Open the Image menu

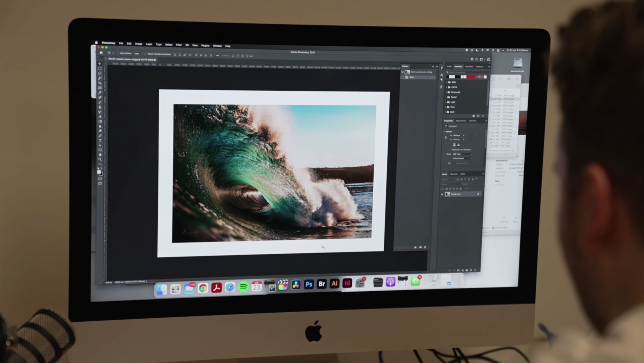(139, 44)
